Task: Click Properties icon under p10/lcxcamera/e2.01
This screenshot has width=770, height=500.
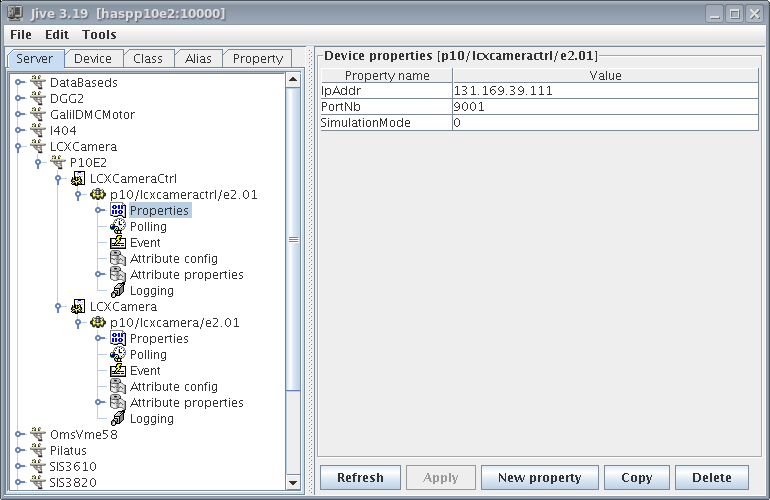Action: click(x=118, y=338)
